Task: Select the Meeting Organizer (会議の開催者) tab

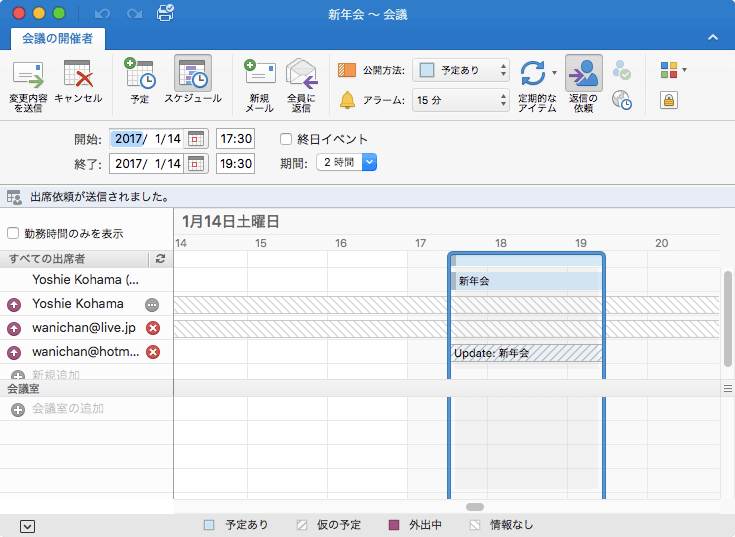Action: [x=58, y=38]
